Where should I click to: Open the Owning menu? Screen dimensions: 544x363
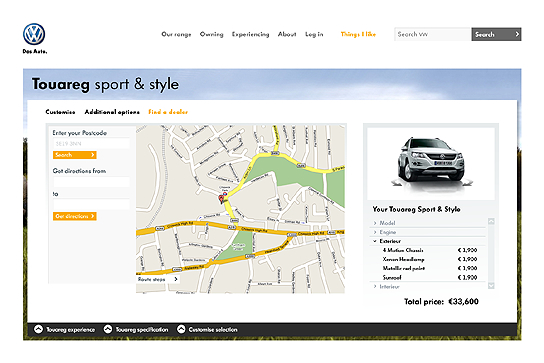(212, 34)
